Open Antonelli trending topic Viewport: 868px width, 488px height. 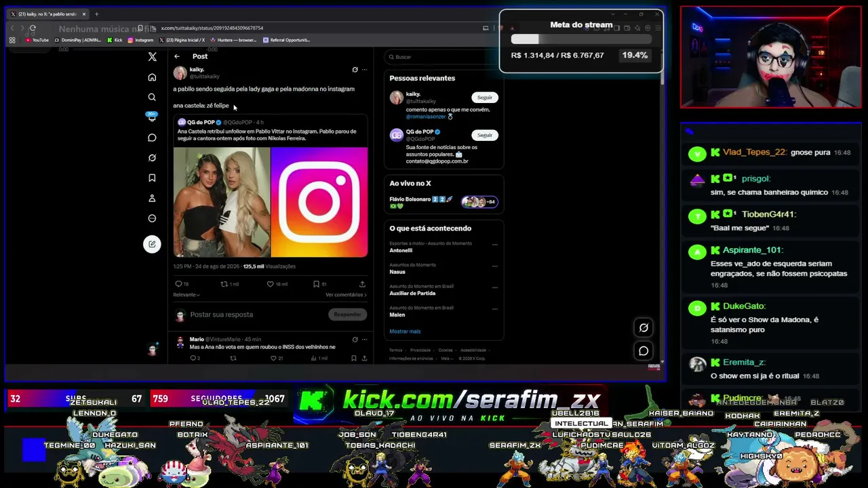(401, 250)
